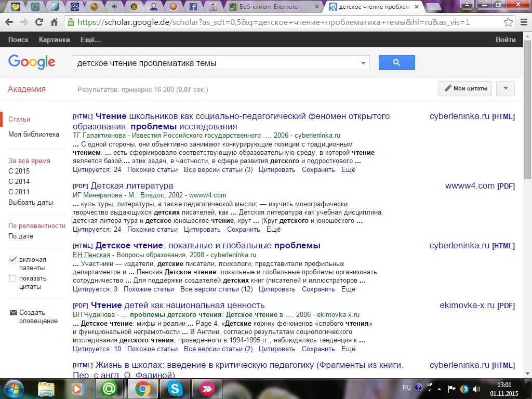This screenshot has height=399, width=532.
Task: Open Картинки in the top black bar
Action: 54,39
